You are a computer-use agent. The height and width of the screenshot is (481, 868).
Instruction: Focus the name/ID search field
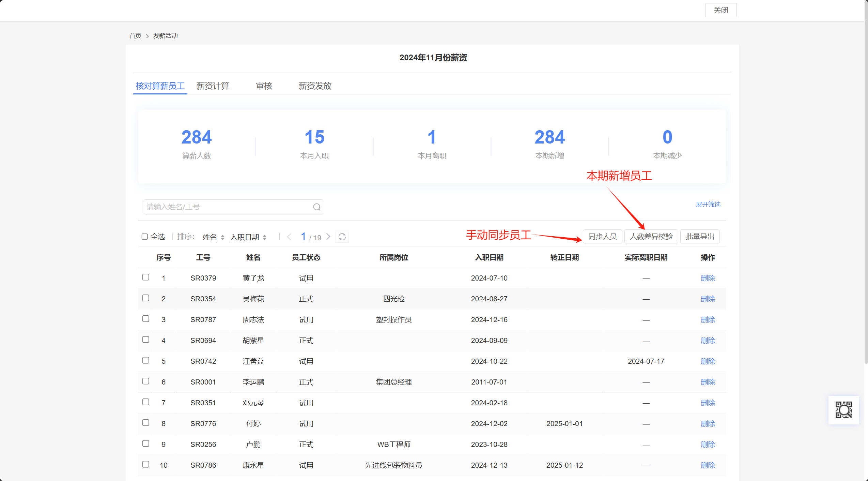pyautogui.click(x=228, y=207)
